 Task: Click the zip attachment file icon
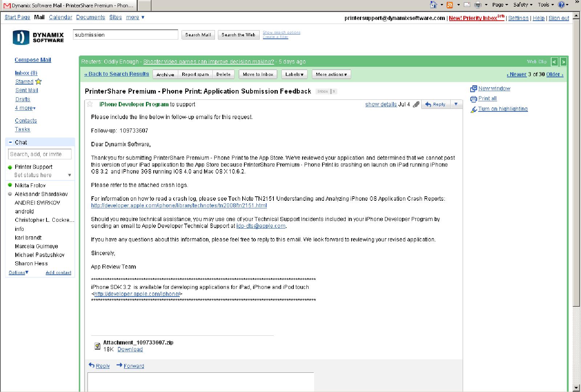(97, 346)
